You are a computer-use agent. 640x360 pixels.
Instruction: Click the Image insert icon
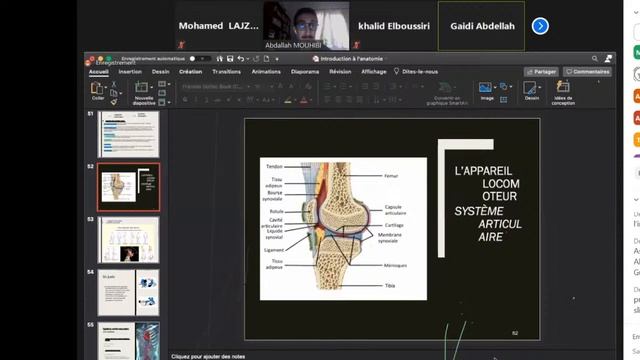tap(485, 87)
